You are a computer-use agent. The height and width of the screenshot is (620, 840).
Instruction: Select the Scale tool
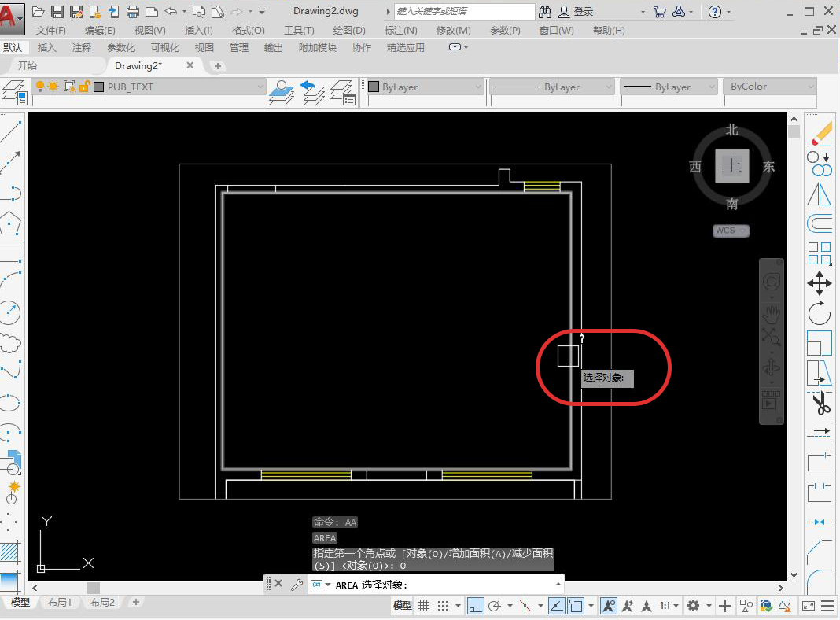(820, 343)
